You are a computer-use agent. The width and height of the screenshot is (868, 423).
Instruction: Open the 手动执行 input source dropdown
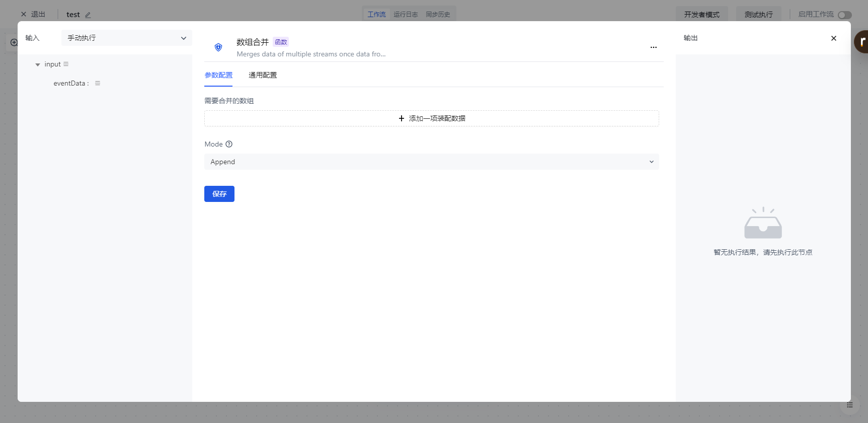126,38
